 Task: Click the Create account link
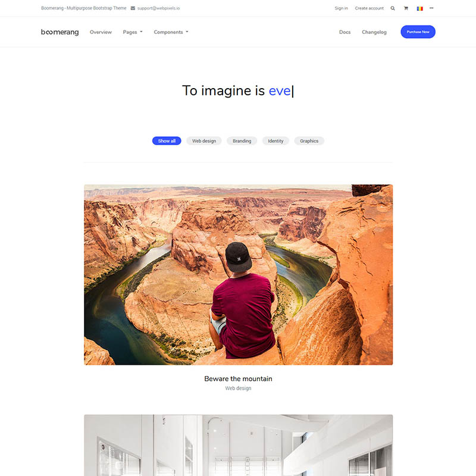click(x=369, y=8)
